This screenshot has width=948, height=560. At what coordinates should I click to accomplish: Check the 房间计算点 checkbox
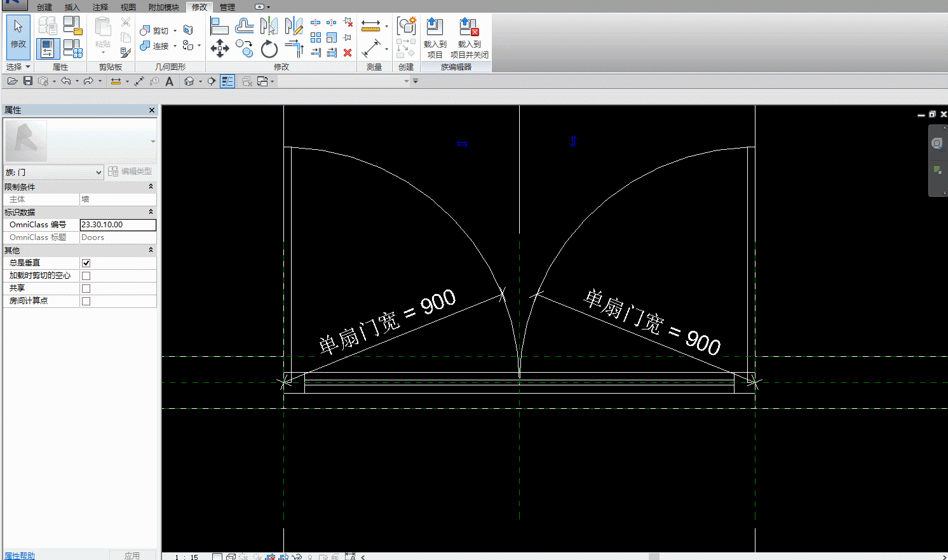[x=86, y=301]
